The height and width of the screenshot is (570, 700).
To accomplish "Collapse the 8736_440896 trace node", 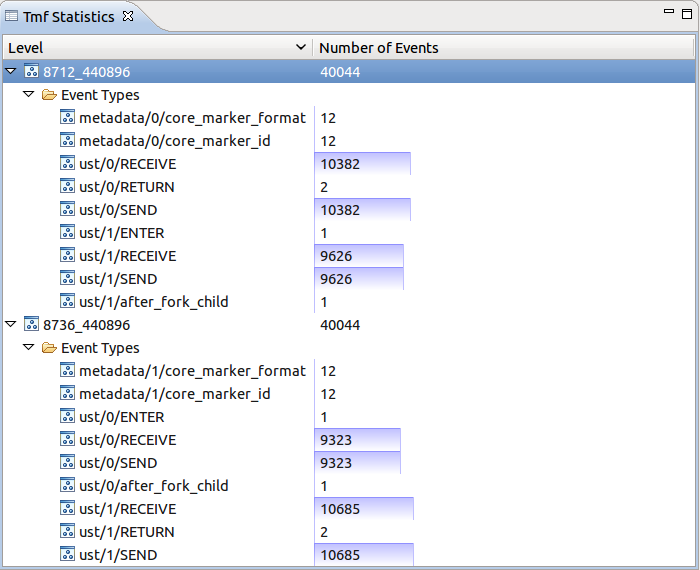I will (11, 325).
